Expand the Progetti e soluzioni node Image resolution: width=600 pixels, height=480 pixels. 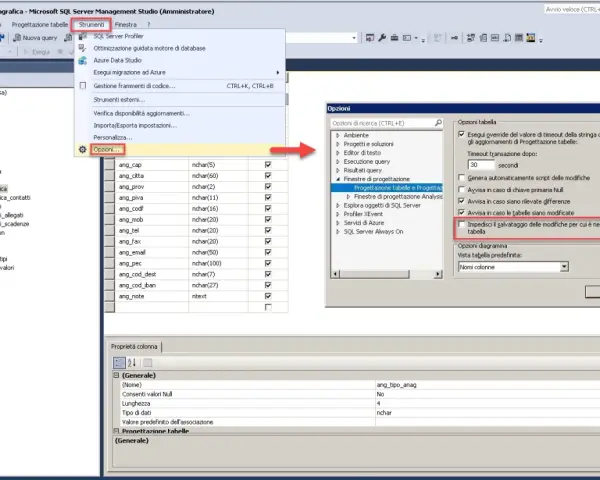pyautogui.click(x=338, y=144)
